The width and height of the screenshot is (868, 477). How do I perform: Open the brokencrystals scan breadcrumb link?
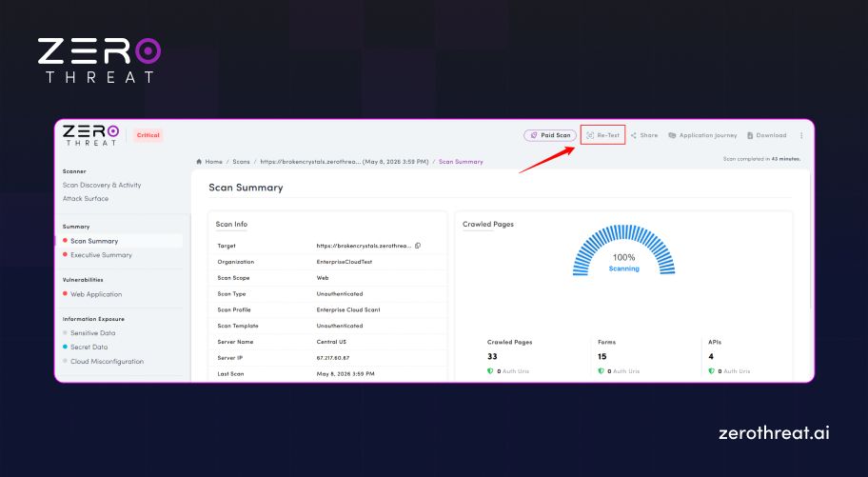345,162
